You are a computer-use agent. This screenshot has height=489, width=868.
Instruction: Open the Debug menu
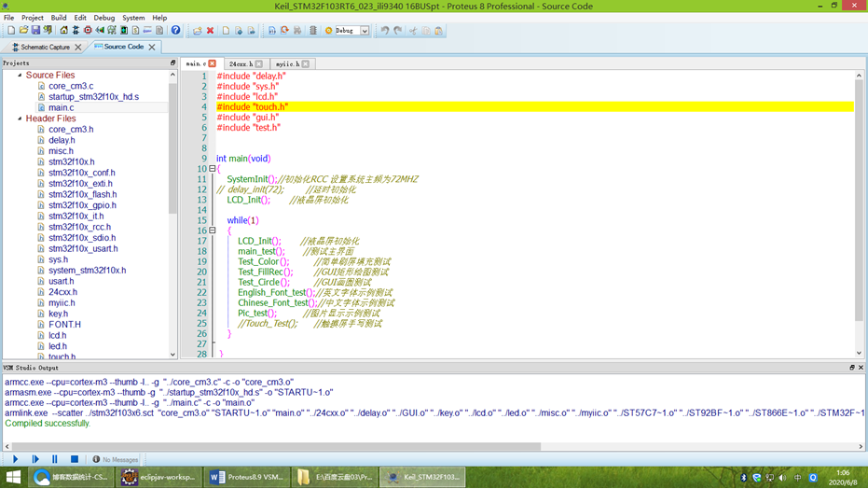(x=104, y=18)
